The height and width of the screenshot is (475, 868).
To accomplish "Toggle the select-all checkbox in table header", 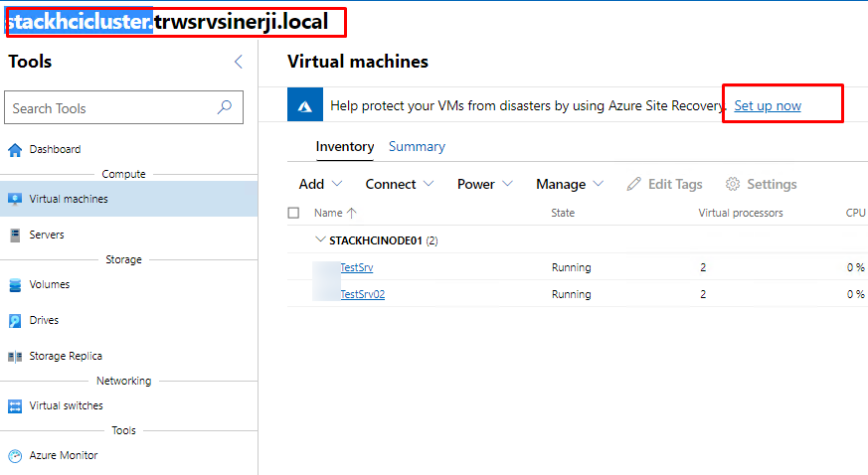I will (293, 213).
